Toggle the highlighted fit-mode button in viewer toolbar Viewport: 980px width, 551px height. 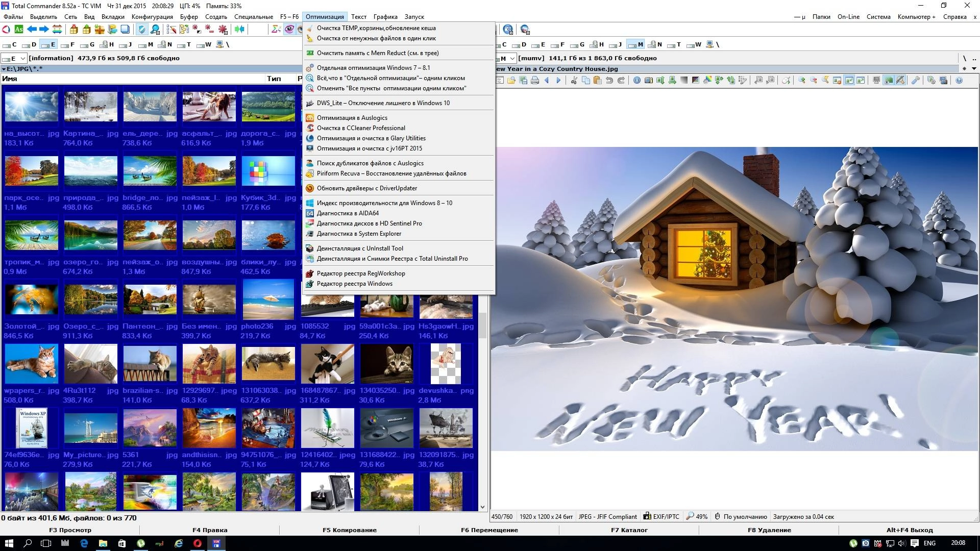(849, 80)
